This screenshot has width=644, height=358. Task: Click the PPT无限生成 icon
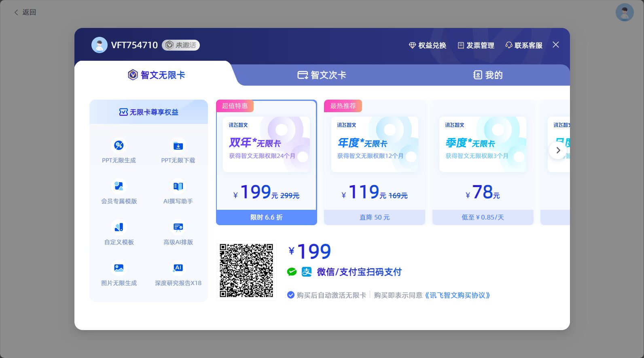coord(119,145)
